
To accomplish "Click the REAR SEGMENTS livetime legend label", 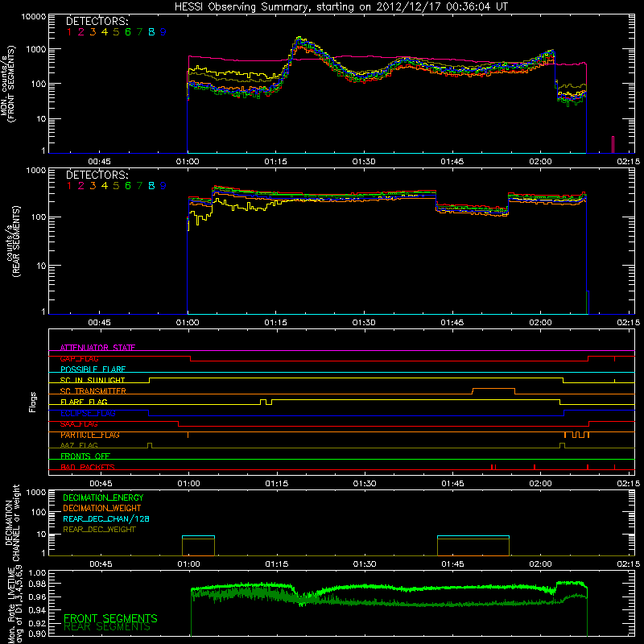I will click(107, 627).
